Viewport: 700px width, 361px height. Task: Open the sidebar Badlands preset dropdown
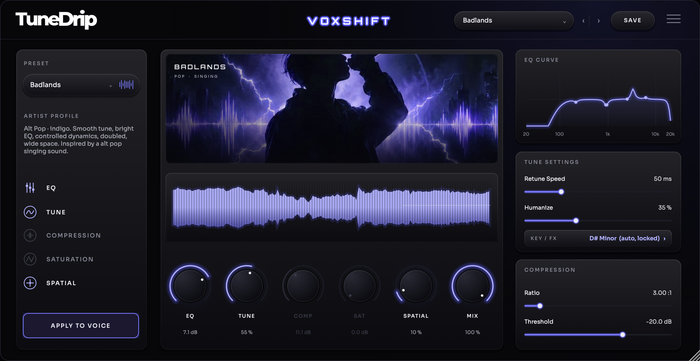click(81, 85)
